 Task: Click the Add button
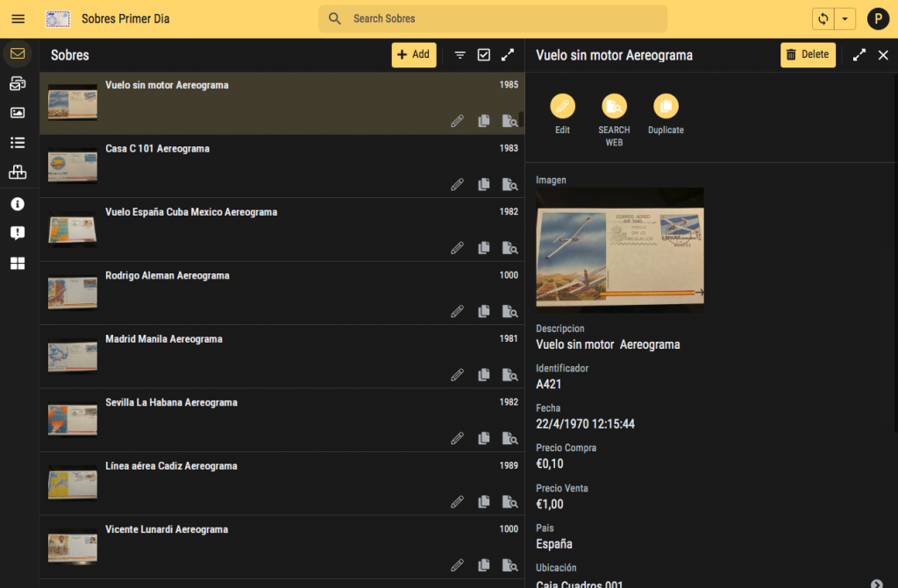(413, 55)
